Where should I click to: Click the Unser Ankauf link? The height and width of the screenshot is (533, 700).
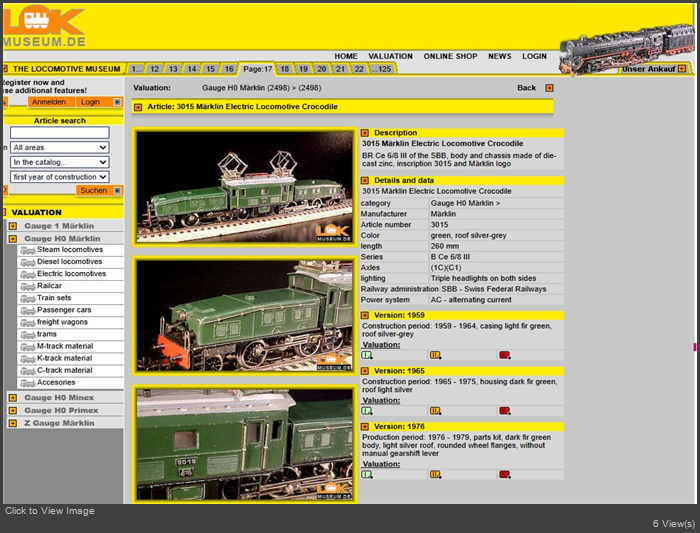click(x=648, y=69)
